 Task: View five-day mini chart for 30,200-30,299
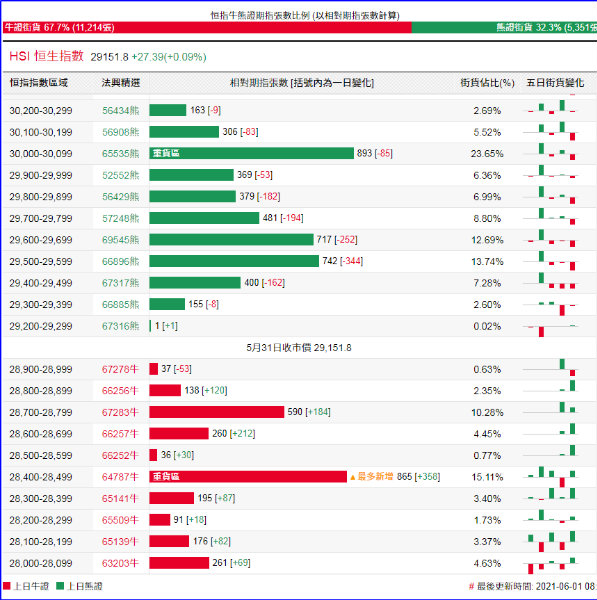(x=551, y=107)
